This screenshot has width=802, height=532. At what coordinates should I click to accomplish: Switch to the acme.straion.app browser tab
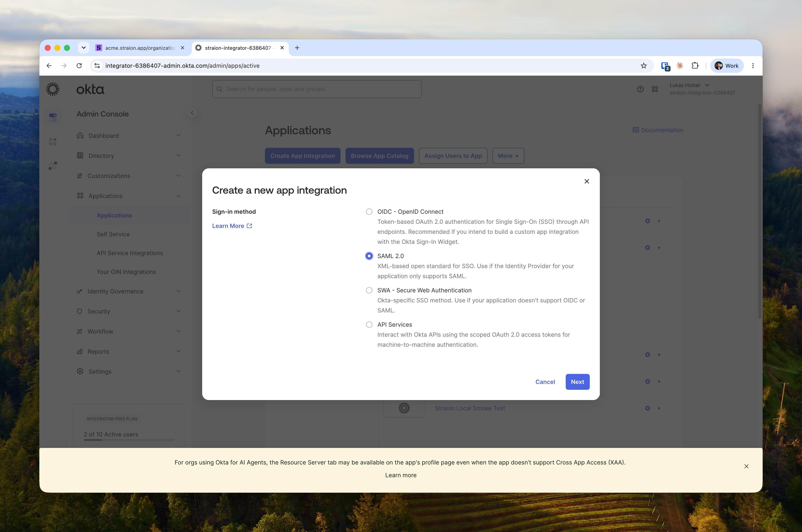pyautogui.click(x=140, y=48)
